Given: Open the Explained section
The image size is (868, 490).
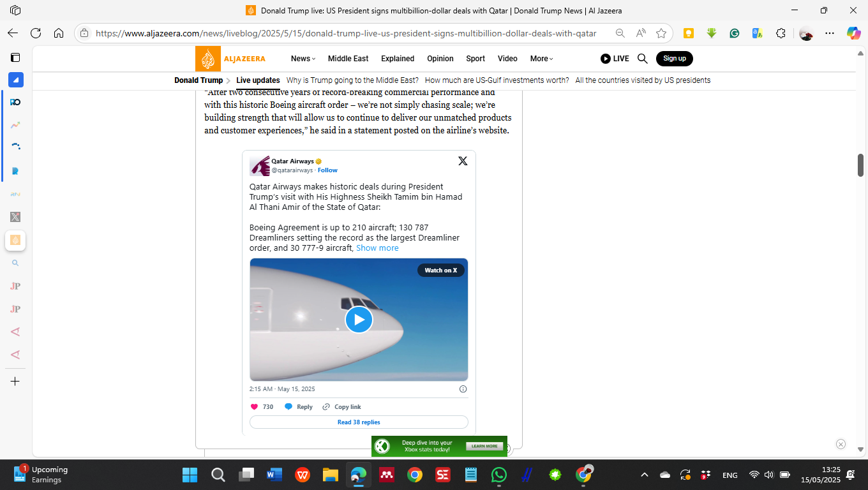Looking at the screenshot, I should click(398, 59).
